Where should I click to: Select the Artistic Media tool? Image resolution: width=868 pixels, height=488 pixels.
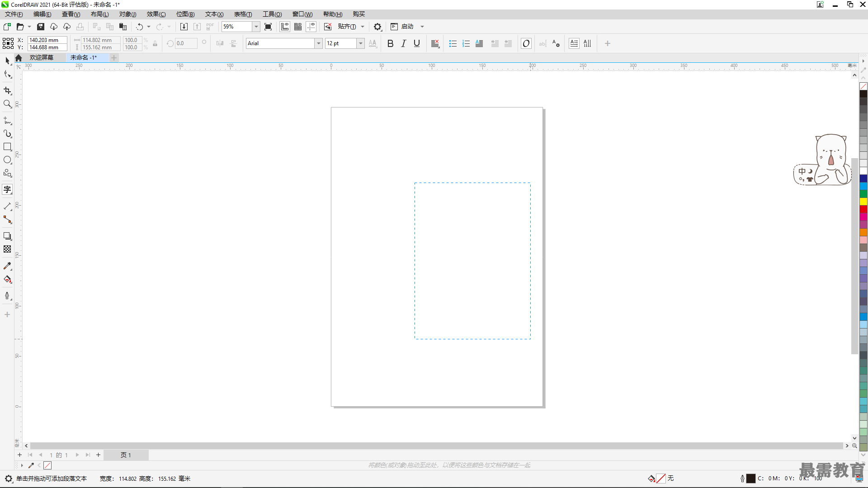point(7,134)
